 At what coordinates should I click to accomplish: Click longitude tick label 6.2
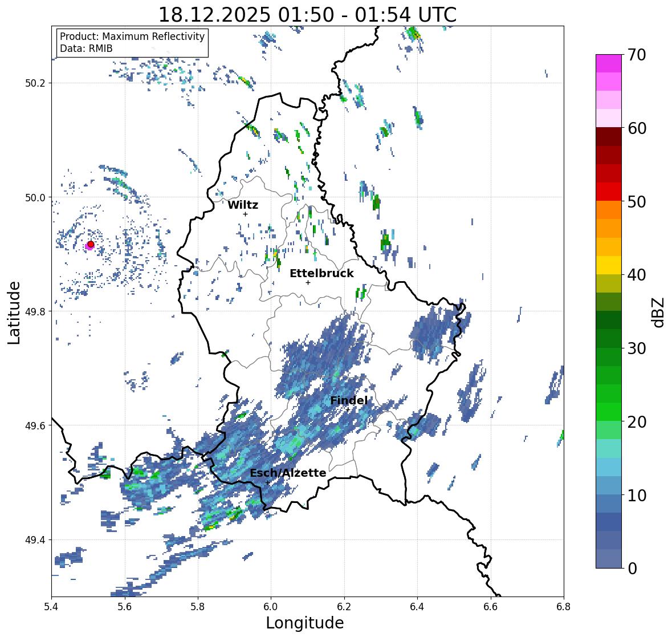coord(344,606)
